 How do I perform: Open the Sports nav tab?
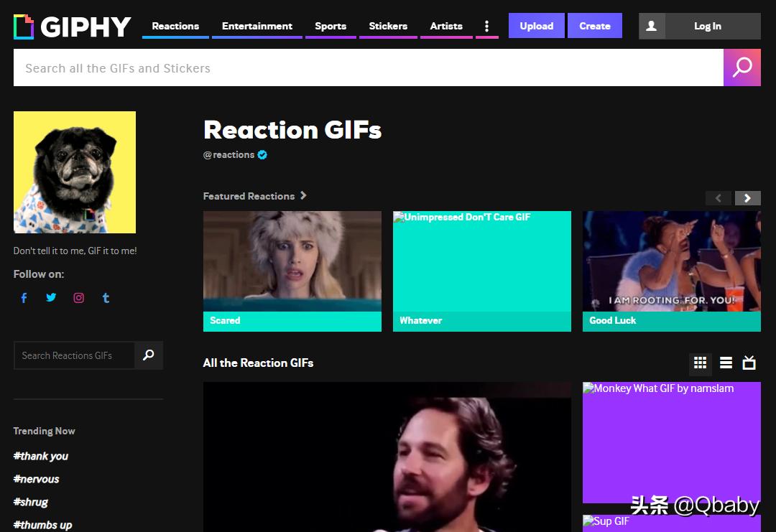pyautogui.click(x=331, y=26)
